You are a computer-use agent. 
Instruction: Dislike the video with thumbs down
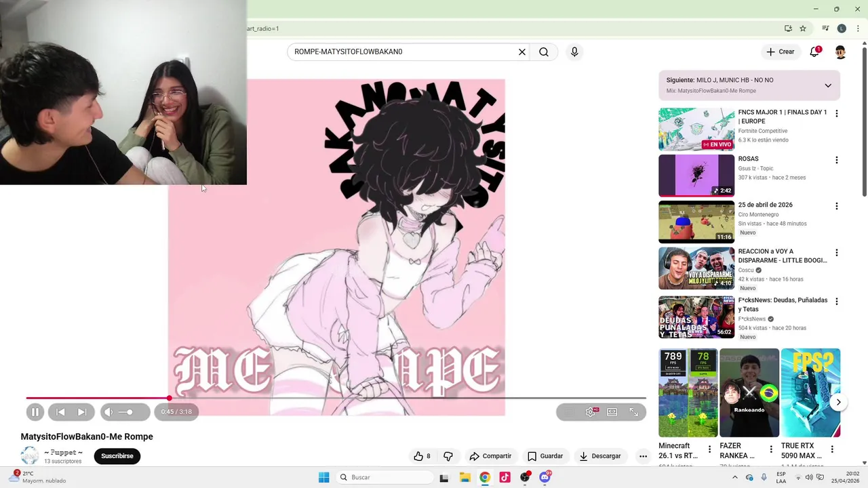tap(448, 456)
